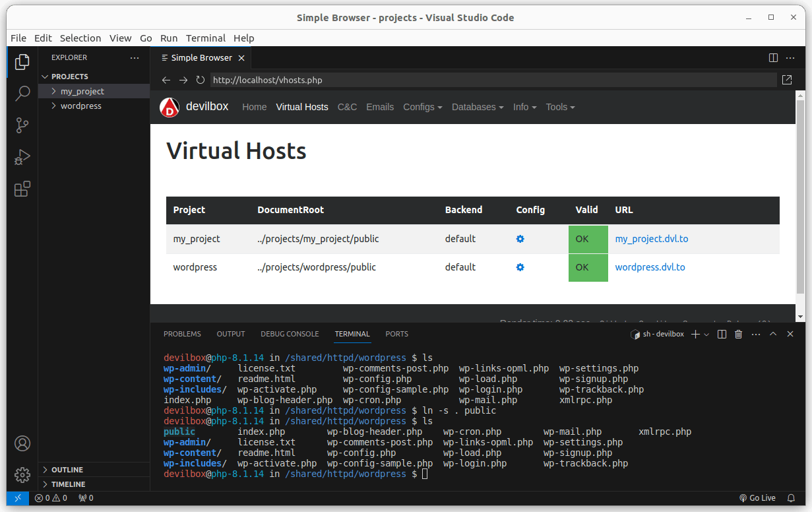
Task: Open the Accounts icon in activity bar
Action: click(x=22, y=443)
